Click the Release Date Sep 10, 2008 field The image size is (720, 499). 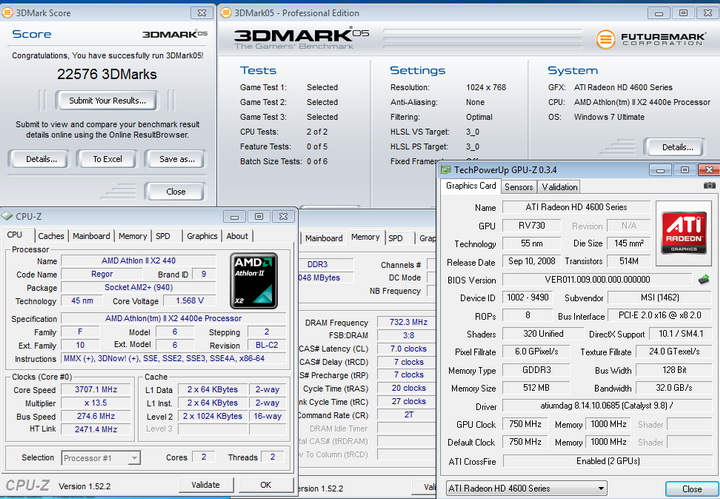(x=531, y=261)
